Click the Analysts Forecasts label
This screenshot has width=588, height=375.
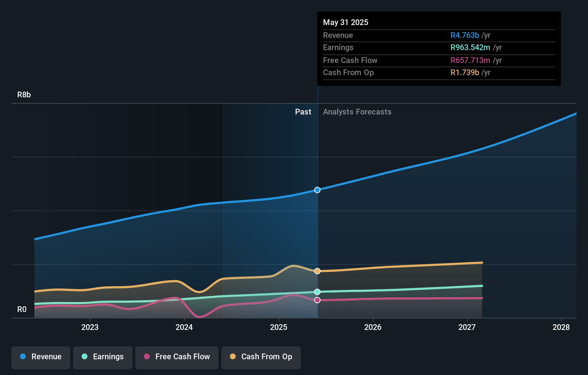tap(357, 112)
